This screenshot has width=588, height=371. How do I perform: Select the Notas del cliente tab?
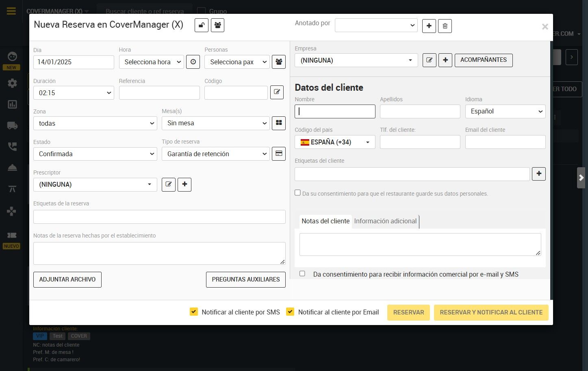(325, 221)
